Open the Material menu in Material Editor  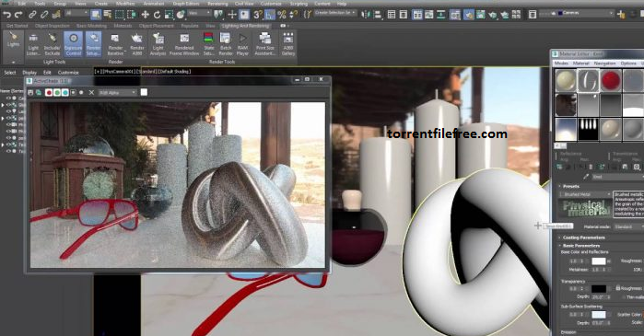pos(581,64)
